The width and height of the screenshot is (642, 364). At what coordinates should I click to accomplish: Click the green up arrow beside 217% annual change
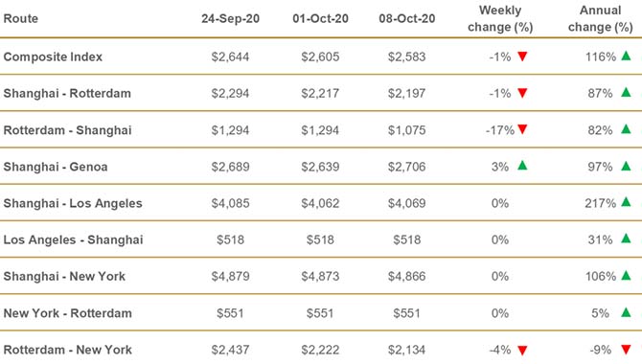pyautogui.click(x=626, y=202)
